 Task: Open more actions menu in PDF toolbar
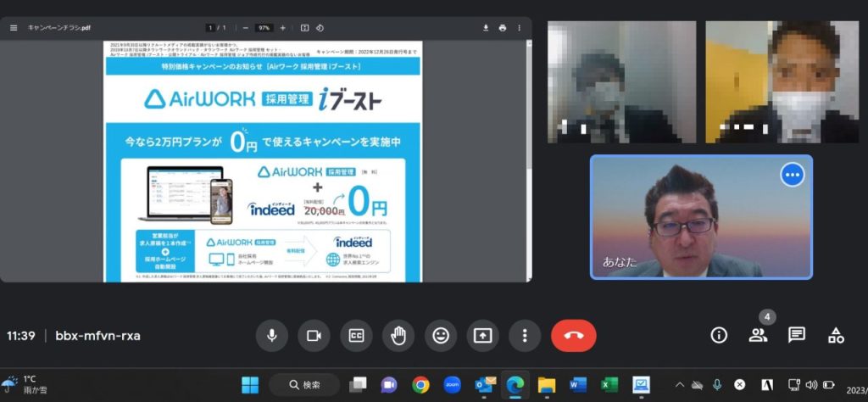coord(519,28)
